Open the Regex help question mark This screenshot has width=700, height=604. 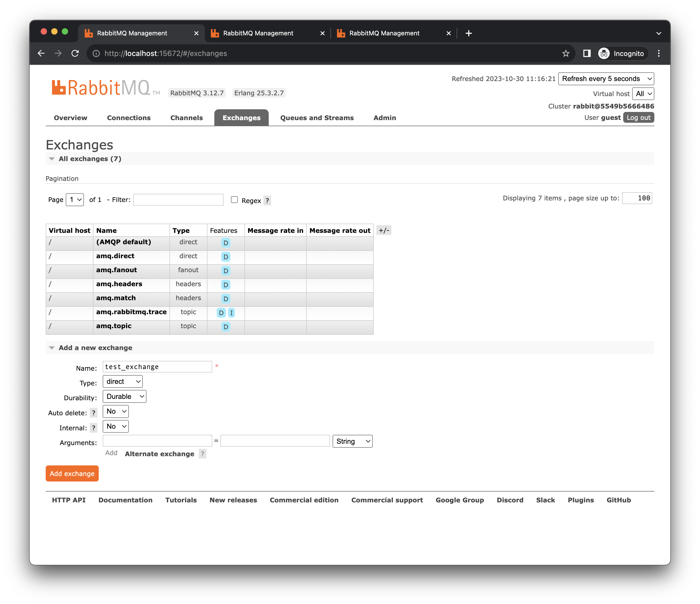point(267,201)
